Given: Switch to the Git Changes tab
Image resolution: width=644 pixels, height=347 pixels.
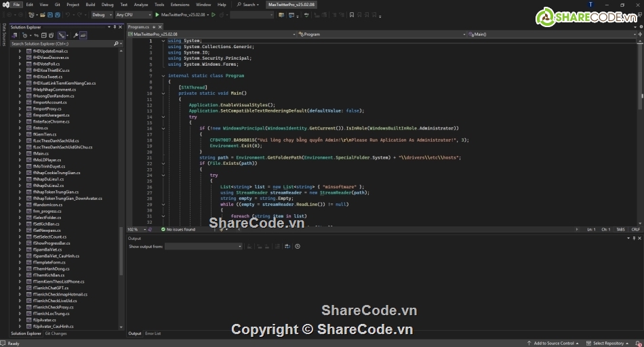Looking at the screenshot, I should click(56, 333).
